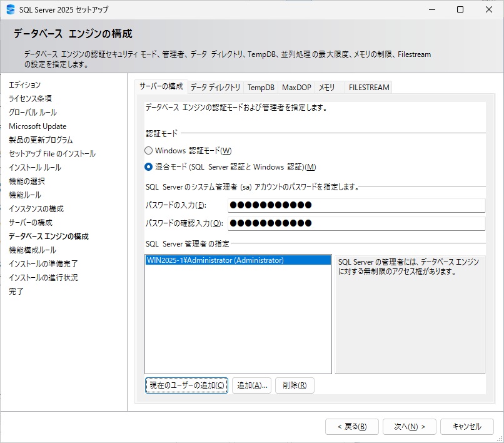Open the FILESTREAM tab
This screenshot has width=504, height=443.
368,87
